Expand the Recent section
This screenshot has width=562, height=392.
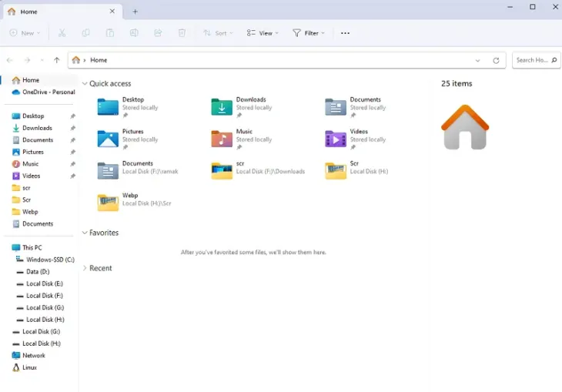tap(85, 268)
